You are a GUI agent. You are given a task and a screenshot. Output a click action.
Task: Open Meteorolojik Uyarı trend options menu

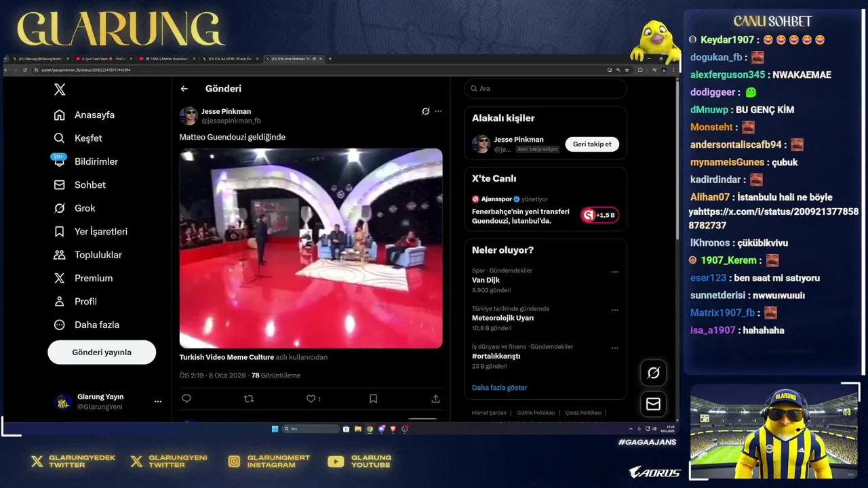[614, 310]
